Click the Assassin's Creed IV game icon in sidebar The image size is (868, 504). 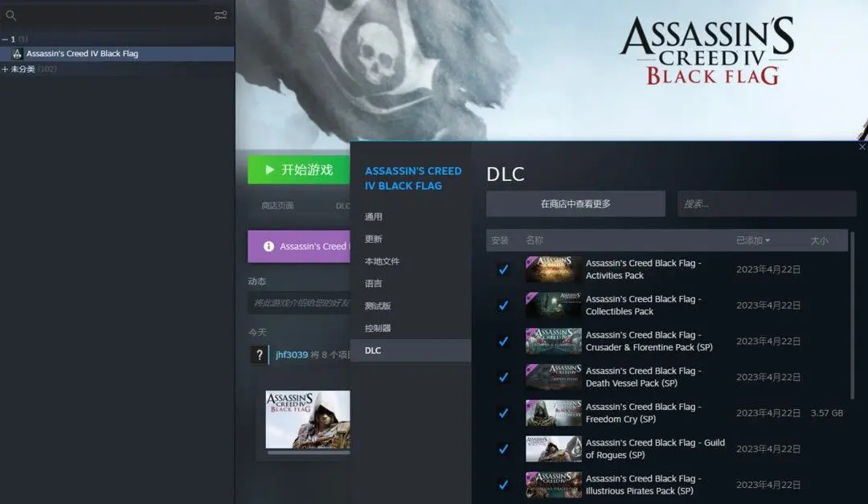click(x=17, y=54)
